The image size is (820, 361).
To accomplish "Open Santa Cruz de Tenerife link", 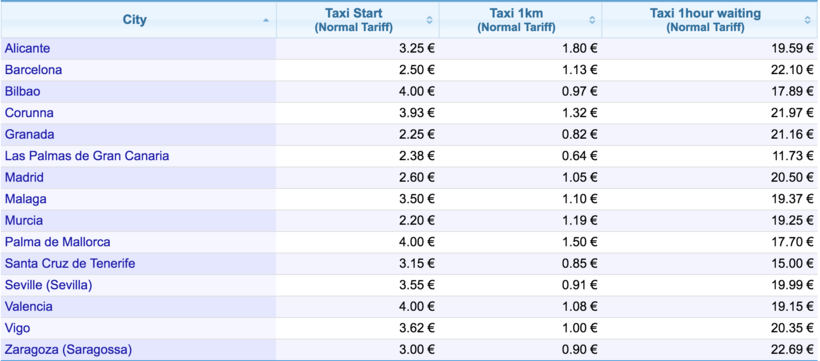I will (70, 263).
